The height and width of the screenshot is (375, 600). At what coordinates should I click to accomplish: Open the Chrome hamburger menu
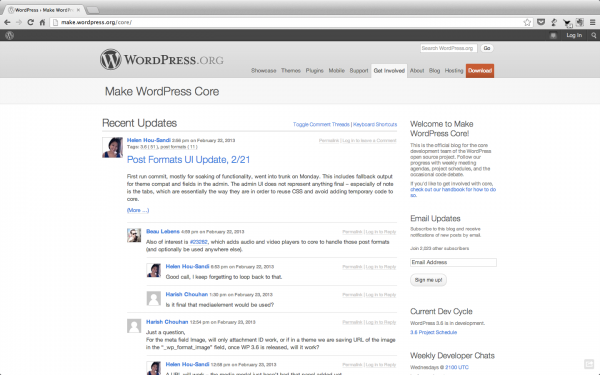click(592, 22)
